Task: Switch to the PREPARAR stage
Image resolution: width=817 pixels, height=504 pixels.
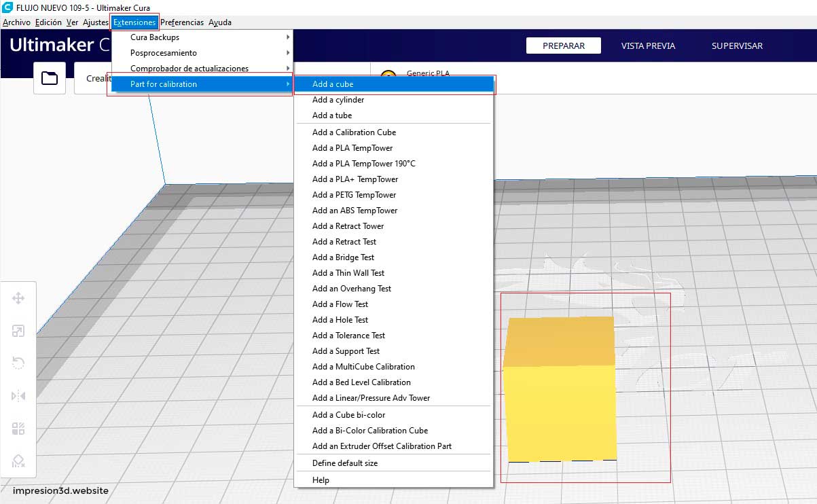Action: pos(564,46)
